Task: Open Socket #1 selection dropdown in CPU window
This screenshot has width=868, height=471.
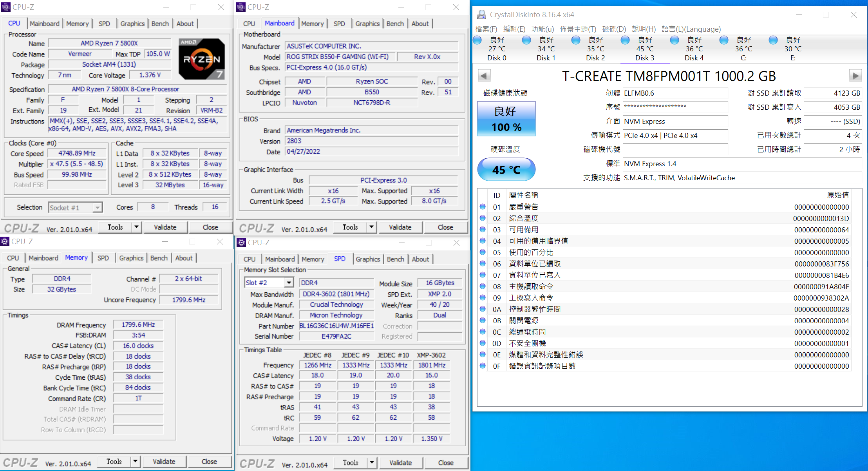Action: coord(98,207)
